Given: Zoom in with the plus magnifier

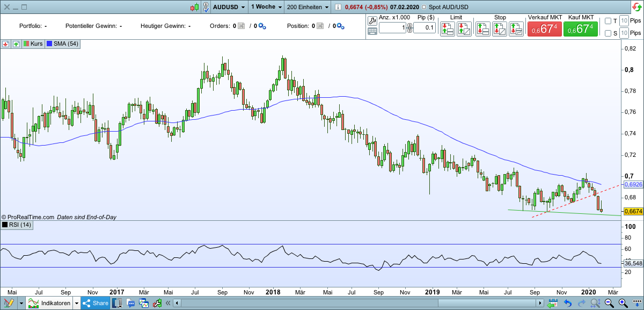Looking at the screenshot, I should [x=623, y=303].
